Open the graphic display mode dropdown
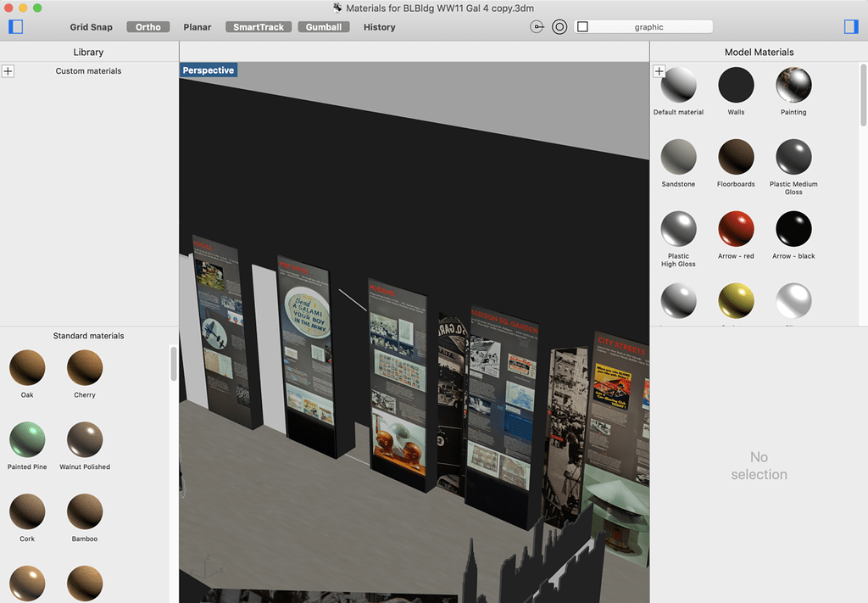The height and width of the screenshot is (603, 868). (x=644, y=26)
